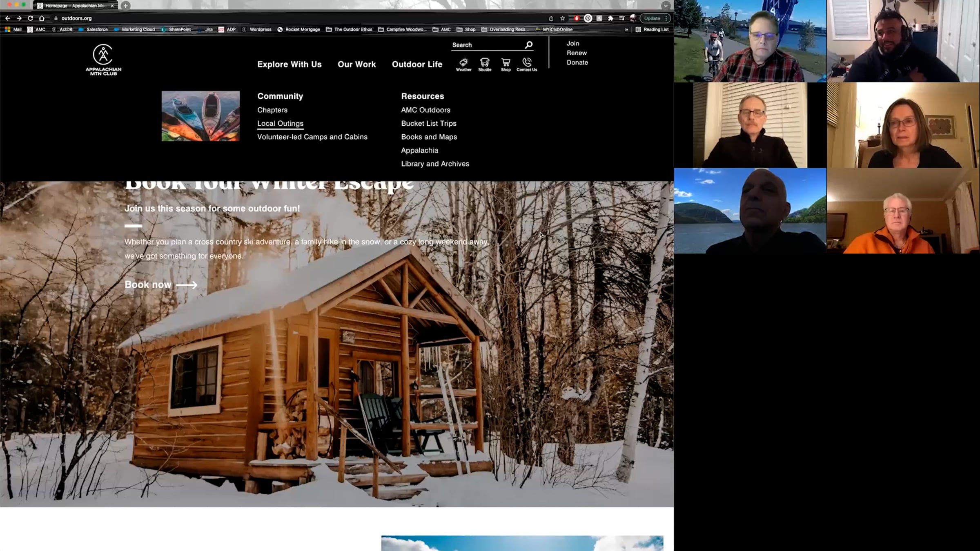Open the Outdoor Life menu

point(417,64)
